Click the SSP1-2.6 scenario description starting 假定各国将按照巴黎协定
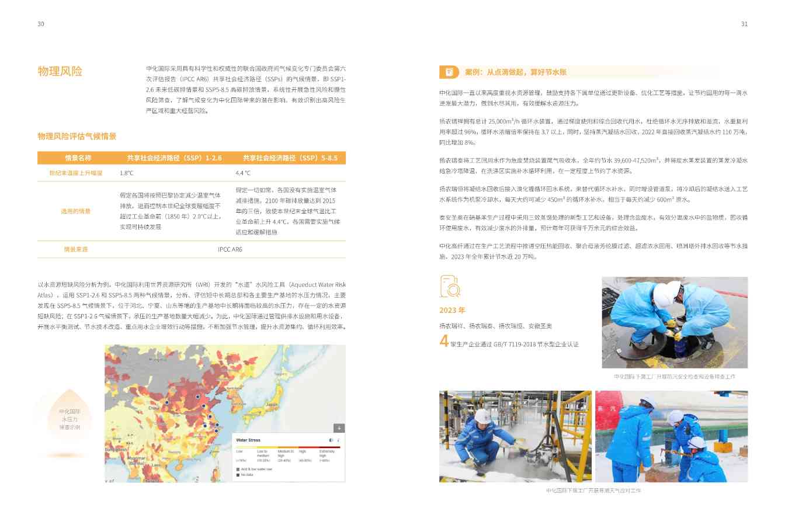 click(x=171, y=211)
